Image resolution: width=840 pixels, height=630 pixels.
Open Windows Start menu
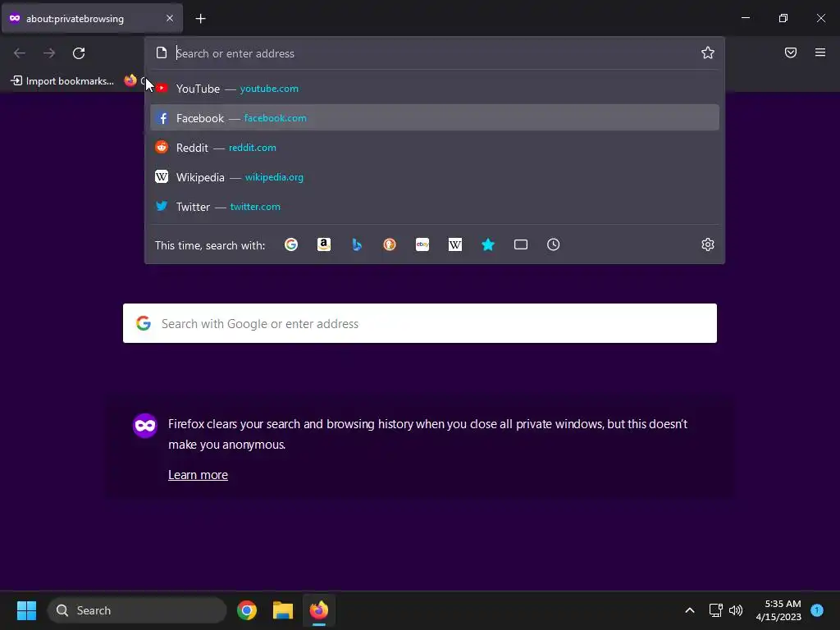pyautogui.click(x=26, y=610)
